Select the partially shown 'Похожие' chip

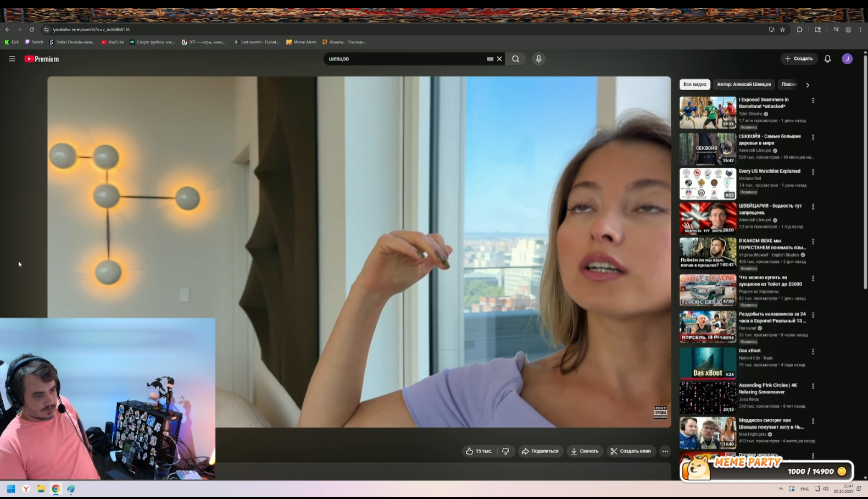coord(789,85)
